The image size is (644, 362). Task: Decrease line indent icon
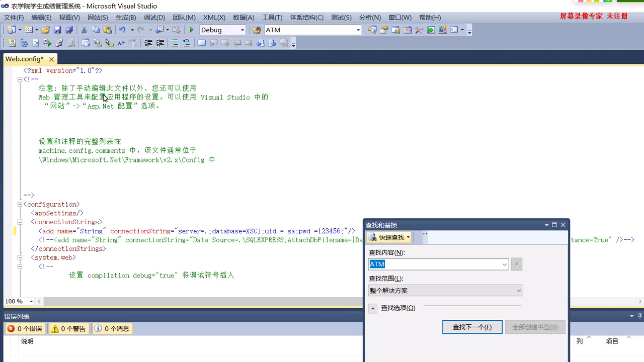(x=148, y=43)
